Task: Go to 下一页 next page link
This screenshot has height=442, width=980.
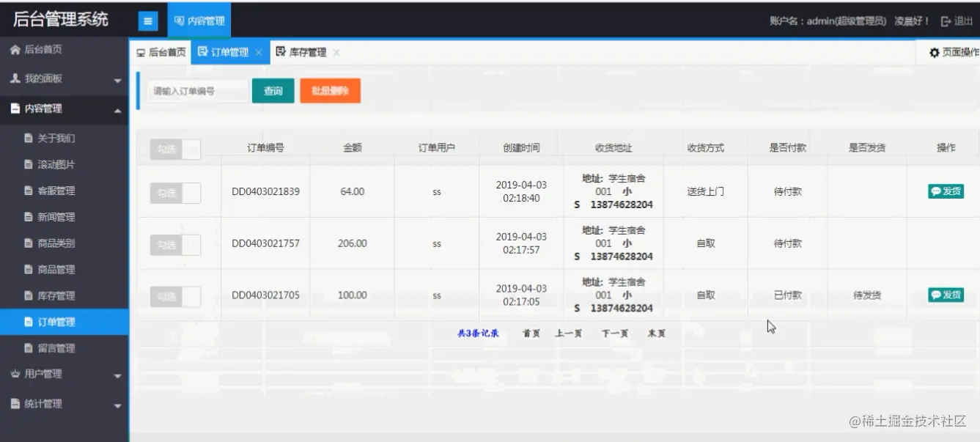Action: pyautogui.click(x=615, y=334)
